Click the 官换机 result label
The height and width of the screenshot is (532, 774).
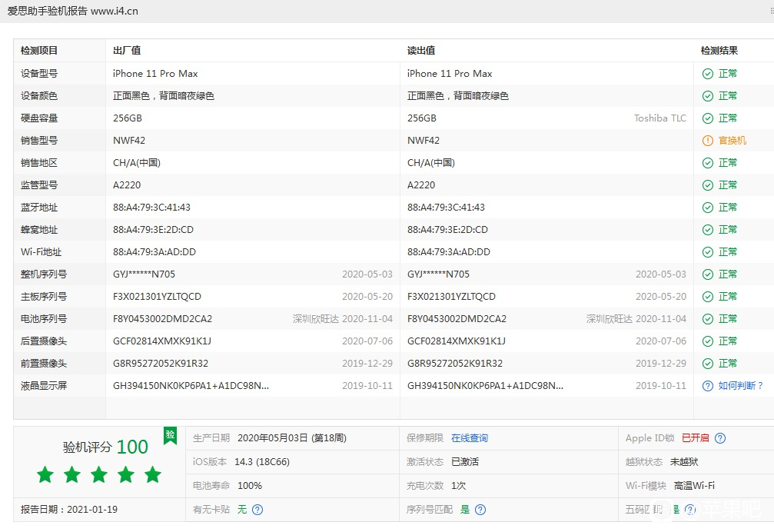732,141
